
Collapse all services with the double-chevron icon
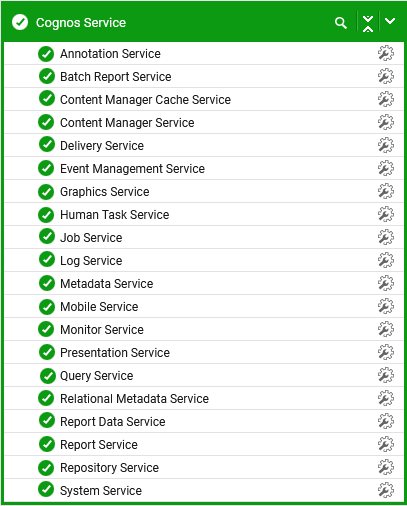368,23
